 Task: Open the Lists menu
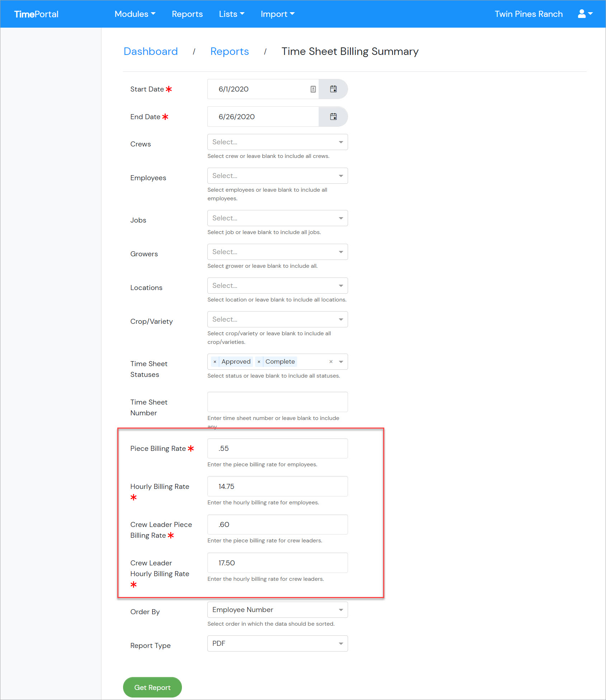point(231,14)
